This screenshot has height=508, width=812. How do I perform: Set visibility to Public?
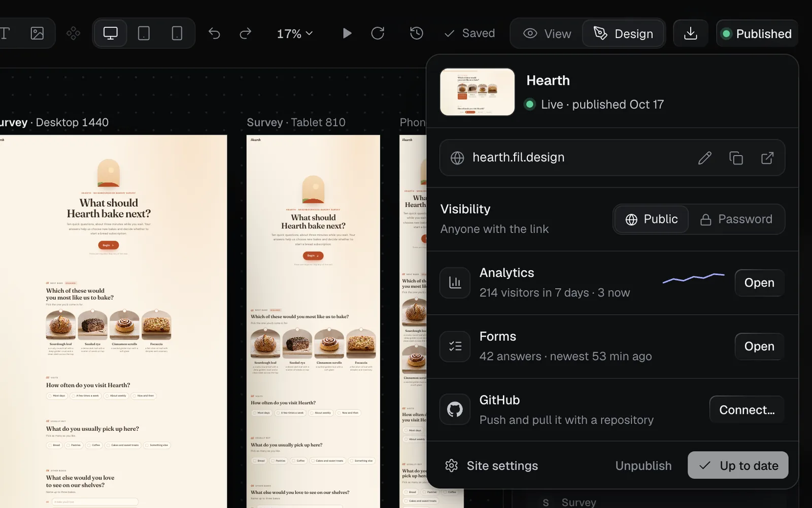pos(652,219)
